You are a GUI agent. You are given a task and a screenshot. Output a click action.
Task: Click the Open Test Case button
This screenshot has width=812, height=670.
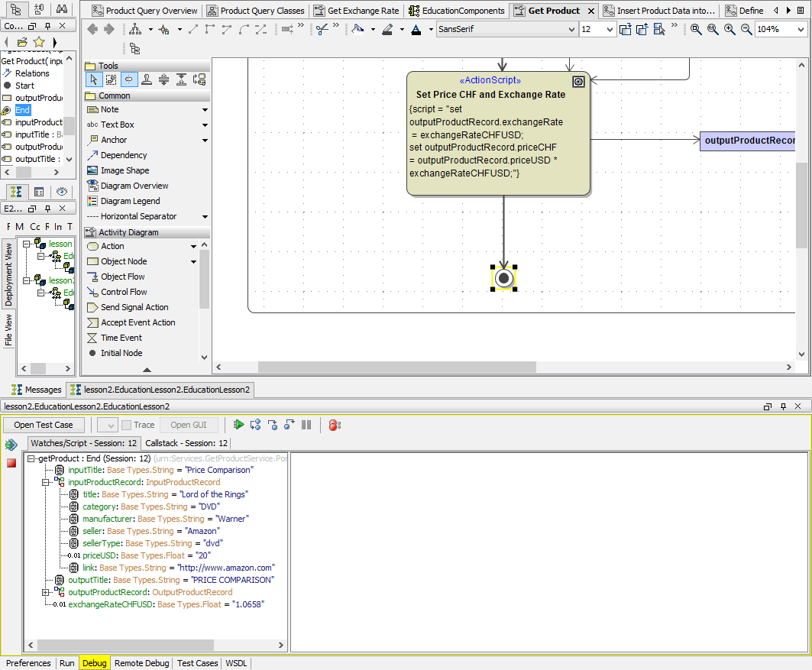click(x=44, y=425)
